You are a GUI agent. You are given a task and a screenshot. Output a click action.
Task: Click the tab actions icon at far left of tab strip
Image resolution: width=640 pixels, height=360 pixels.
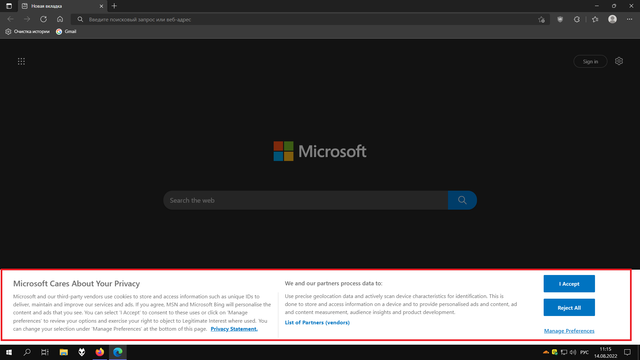[9, 6]
